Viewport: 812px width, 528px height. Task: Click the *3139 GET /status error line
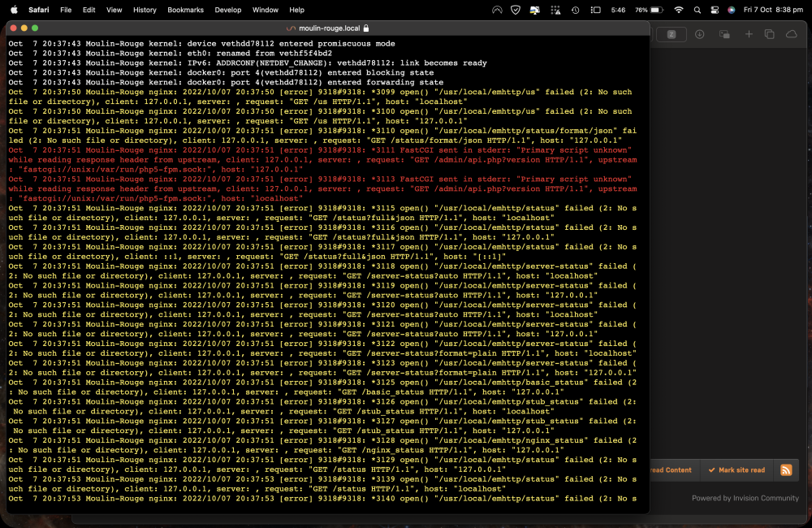point(322,484)
